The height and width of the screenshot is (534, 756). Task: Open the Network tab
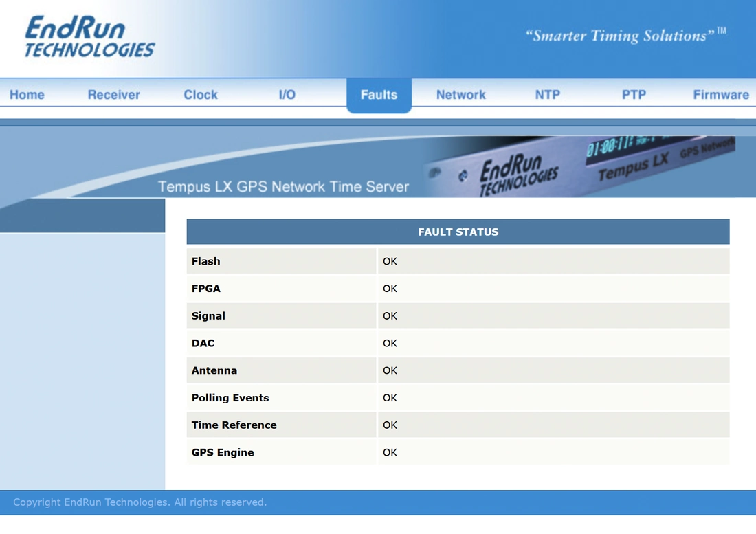(461, 95)
